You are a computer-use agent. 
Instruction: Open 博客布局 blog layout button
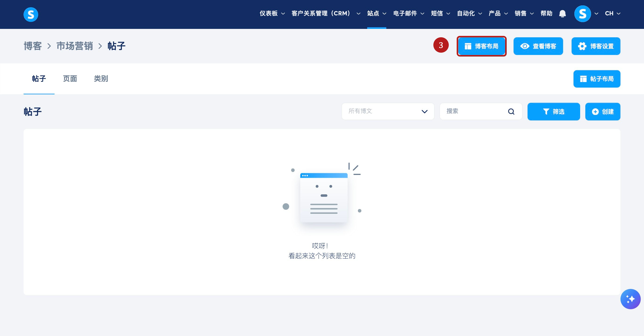pos(481,46)
